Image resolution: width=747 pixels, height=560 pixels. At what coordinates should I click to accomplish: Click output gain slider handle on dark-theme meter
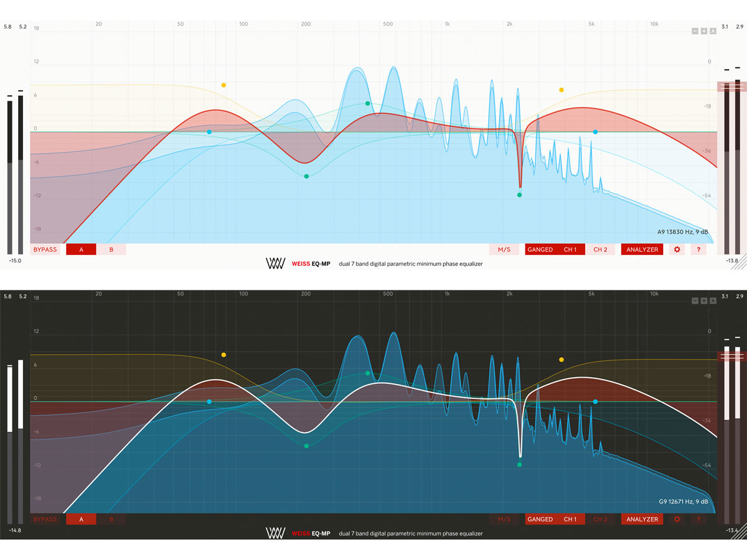tap(731, 357)
